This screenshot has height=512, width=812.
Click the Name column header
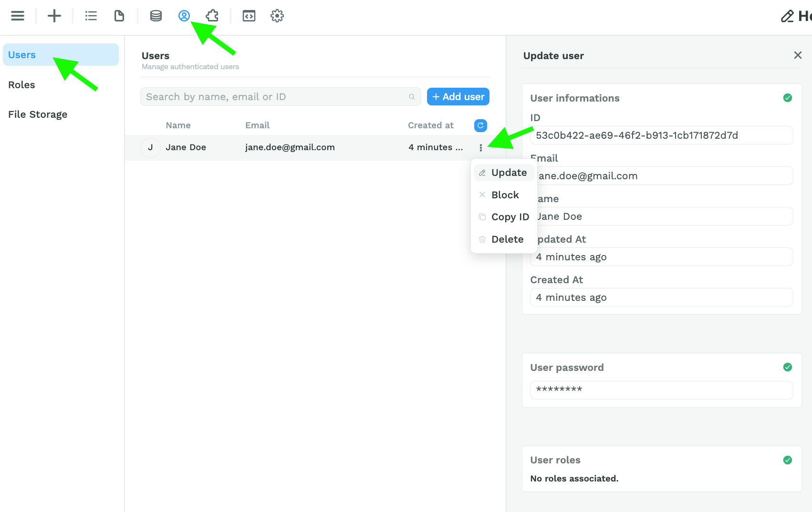pyautogui.click(x=178, y=125)
